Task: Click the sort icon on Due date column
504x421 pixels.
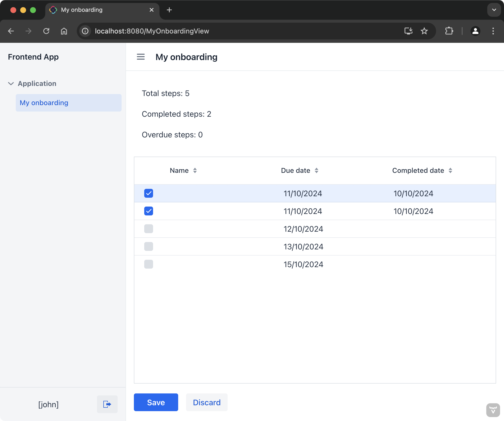Action: click(x=316, y=171)
